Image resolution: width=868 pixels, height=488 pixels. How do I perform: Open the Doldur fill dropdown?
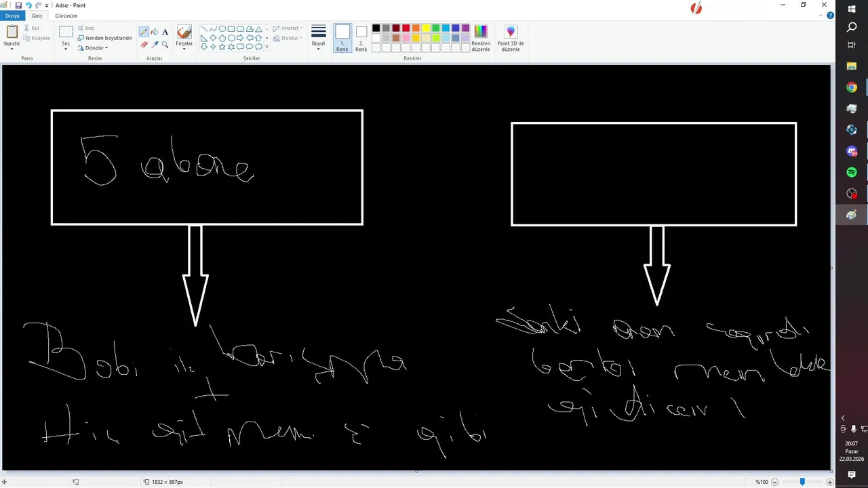[x=288, y=38]
